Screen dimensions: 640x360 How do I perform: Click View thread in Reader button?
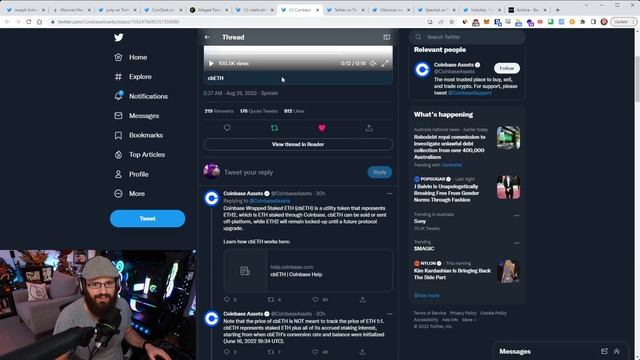pyautogui.click(x=298, y=144)
